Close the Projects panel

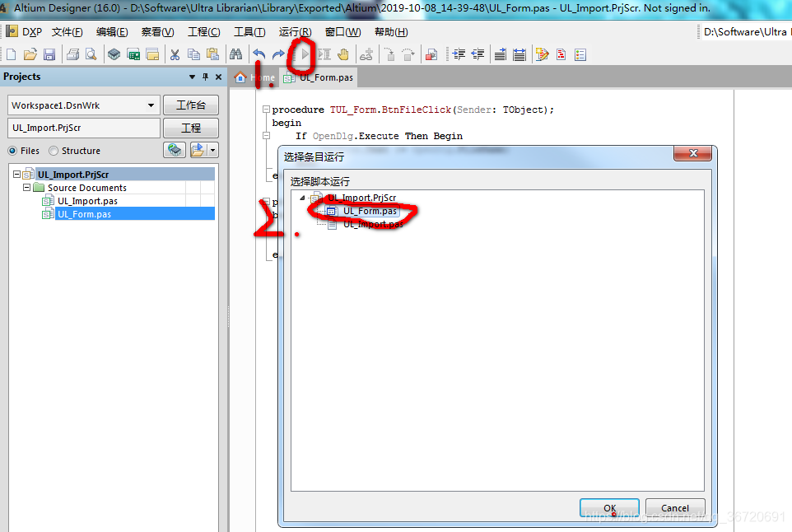[218, 77]
